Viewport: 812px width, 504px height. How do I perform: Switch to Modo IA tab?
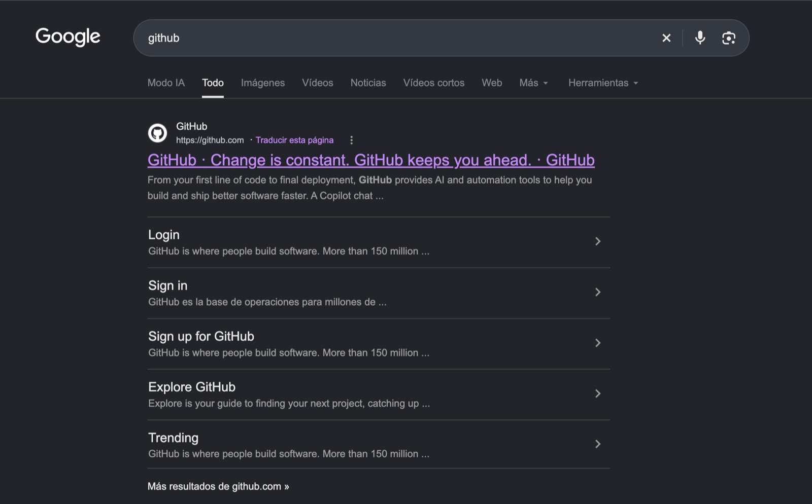(166, 83)
